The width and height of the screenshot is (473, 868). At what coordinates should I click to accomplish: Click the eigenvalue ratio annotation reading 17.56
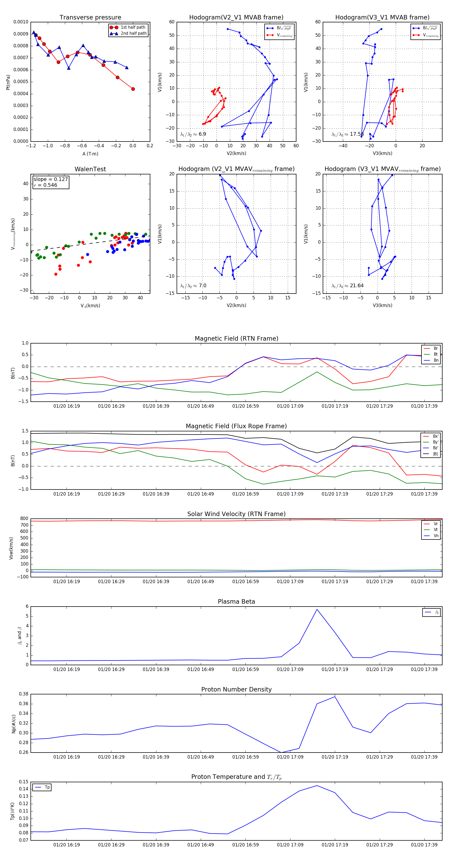(x=347, y=134)
